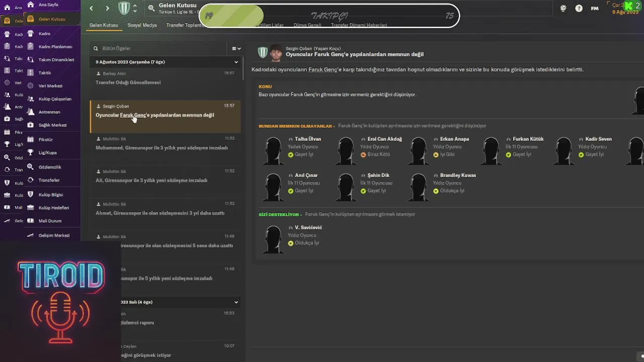Click the world globe icon
Screen dimensions: 644x362
coord(563,8)
